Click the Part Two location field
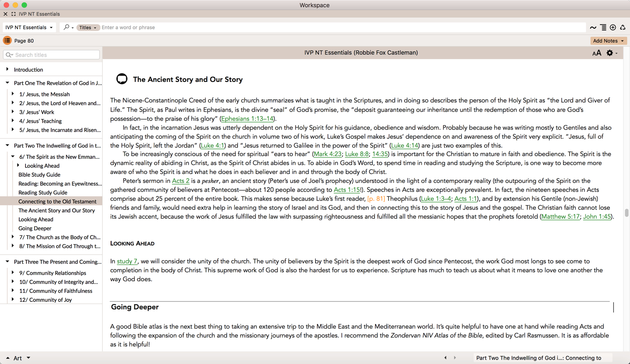This screenshot has width=630, height=364. pos(543,358)
